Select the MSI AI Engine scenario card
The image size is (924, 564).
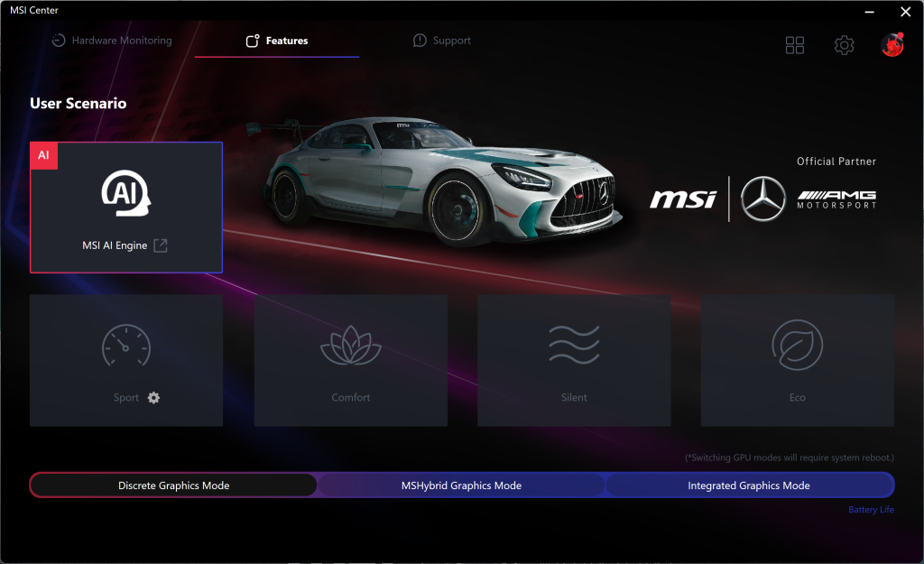[x=126, y=208]
